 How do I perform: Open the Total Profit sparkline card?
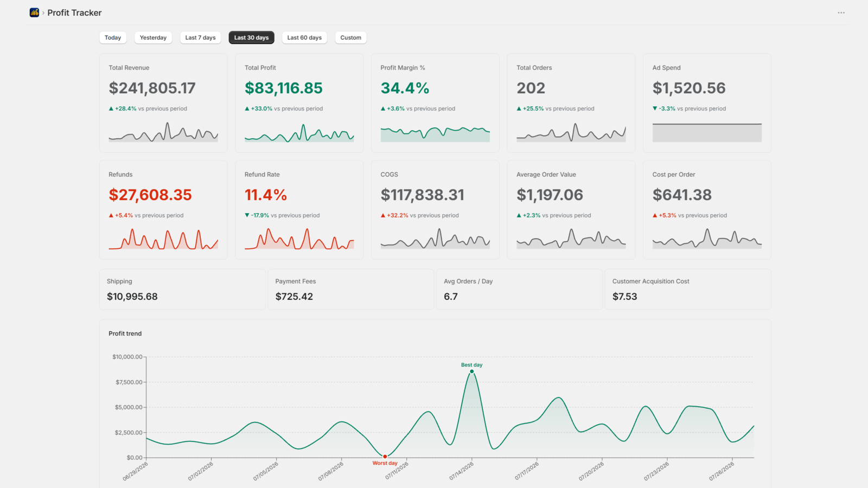pyautogui.click(x=299, y=103)
